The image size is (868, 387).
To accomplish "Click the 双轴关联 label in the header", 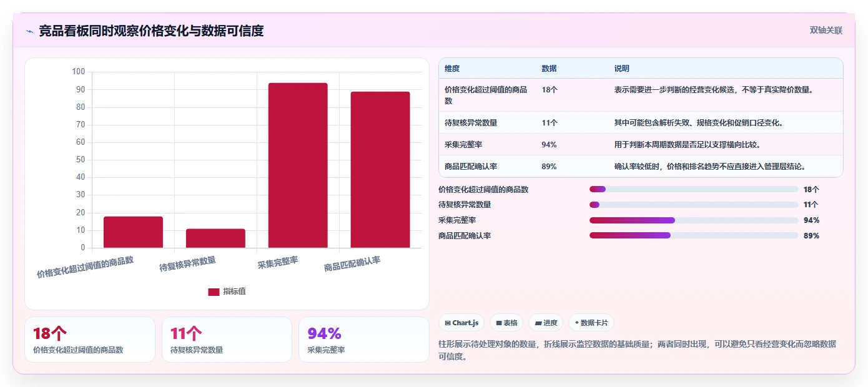I will (x=826, y=31).
